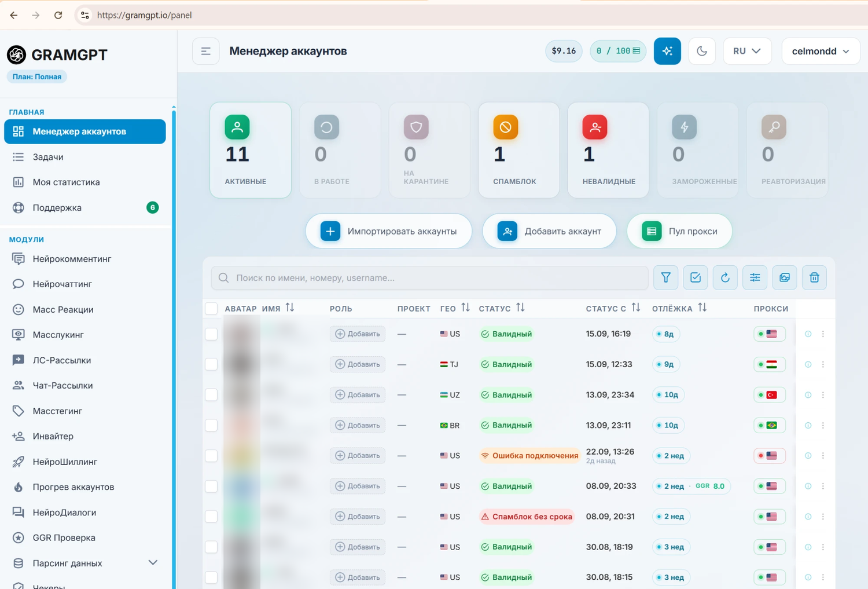Click the image gallery toolbar icon

point(785,277)
